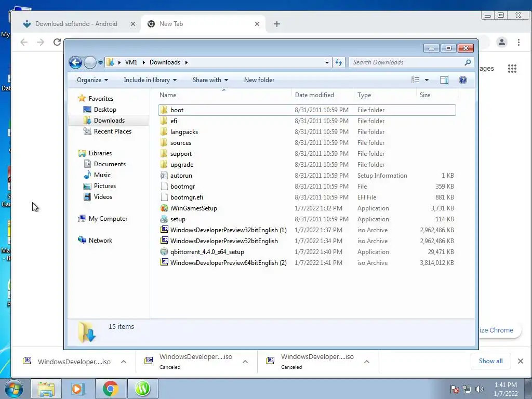The image size is (532, 399).
Task: Click VM1 in the address breadcrumb
Action: click(x=131, y=62)
